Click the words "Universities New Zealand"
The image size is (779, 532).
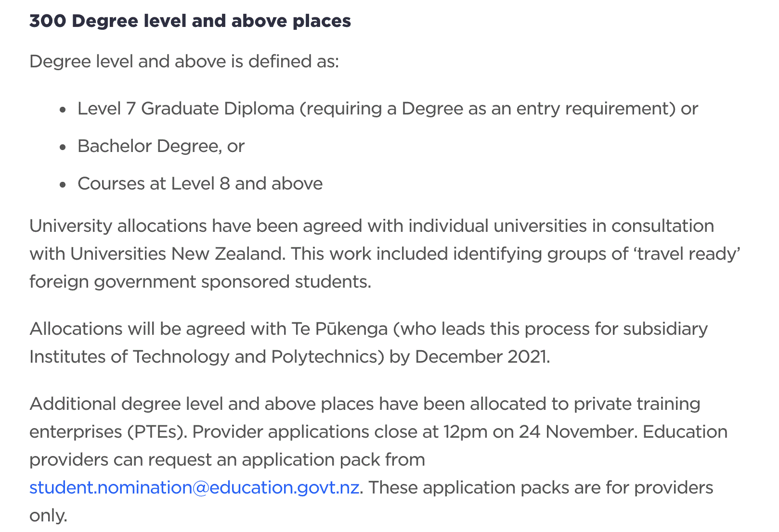pos(176,254)
